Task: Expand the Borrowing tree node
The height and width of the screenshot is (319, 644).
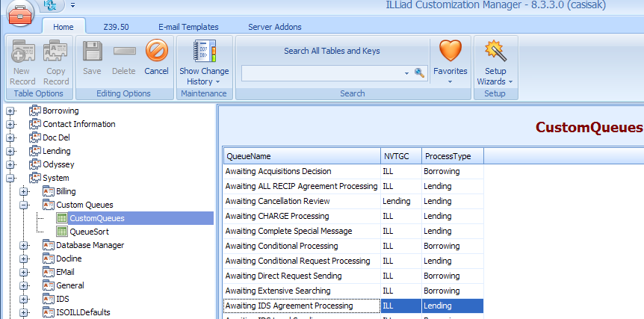Action: point(10,111)
